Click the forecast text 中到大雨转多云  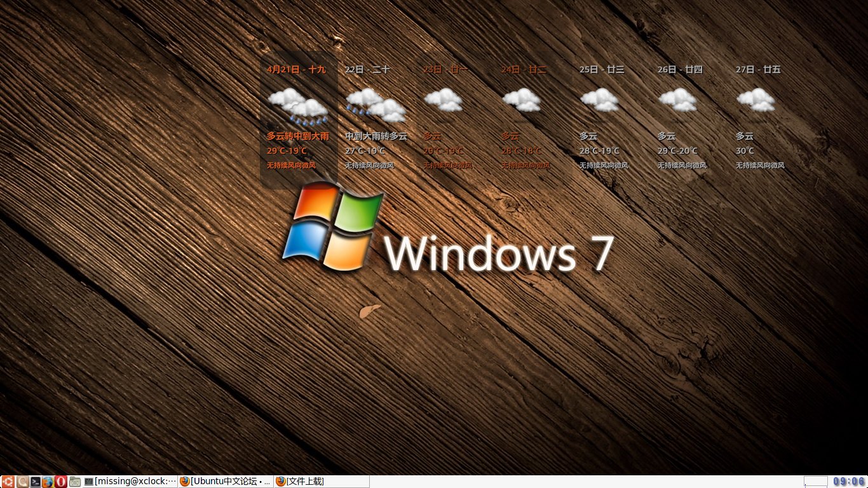point(376,136)
